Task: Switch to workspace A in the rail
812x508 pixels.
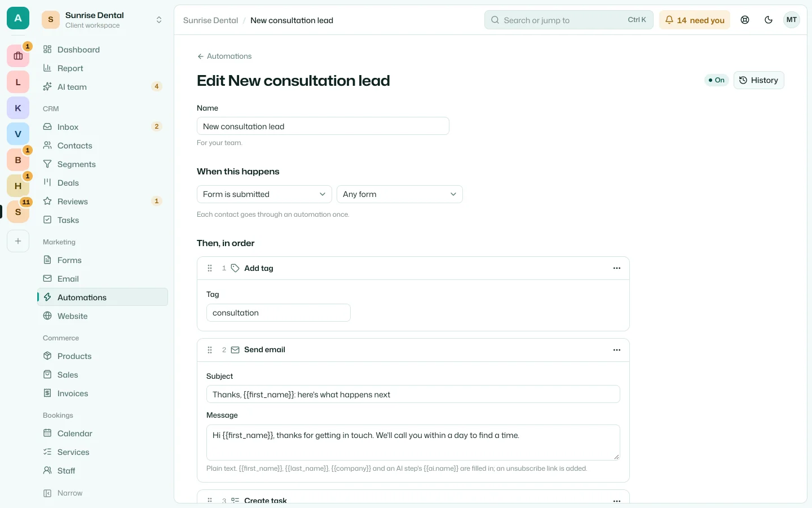Action: 18,19
